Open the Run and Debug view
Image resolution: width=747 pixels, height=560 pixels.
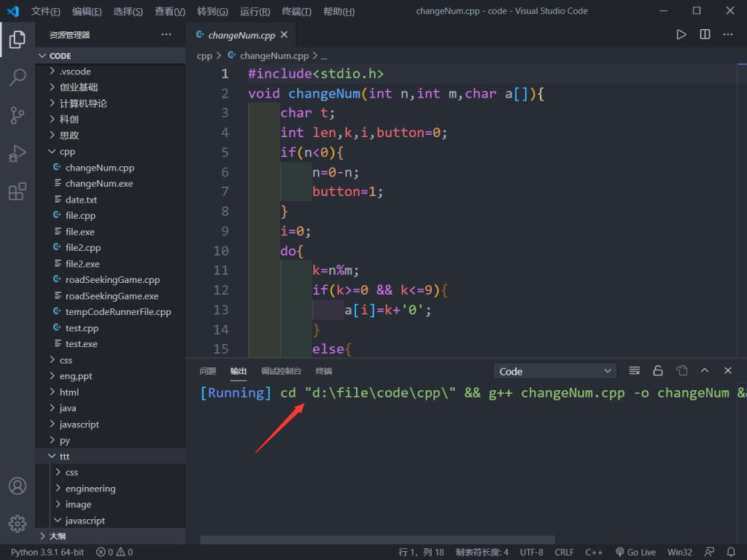pos(18,153)
